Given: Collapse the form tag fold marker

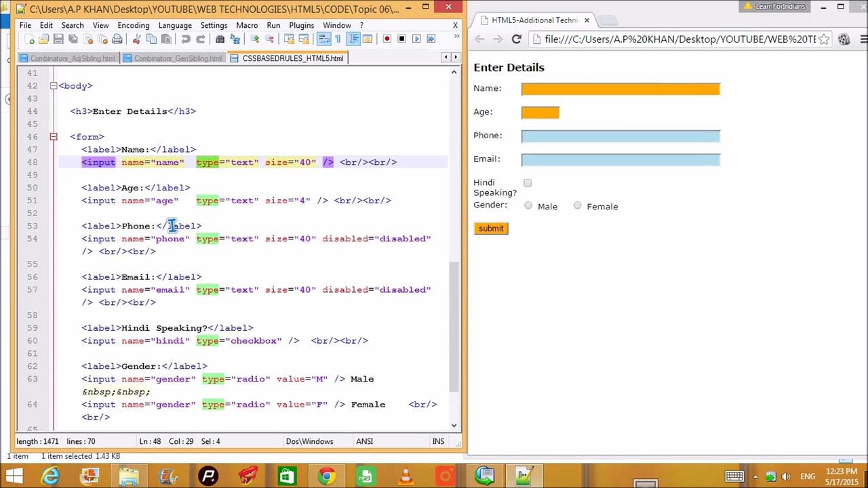Looking at the screenshot, I should [x=53, y=137].
